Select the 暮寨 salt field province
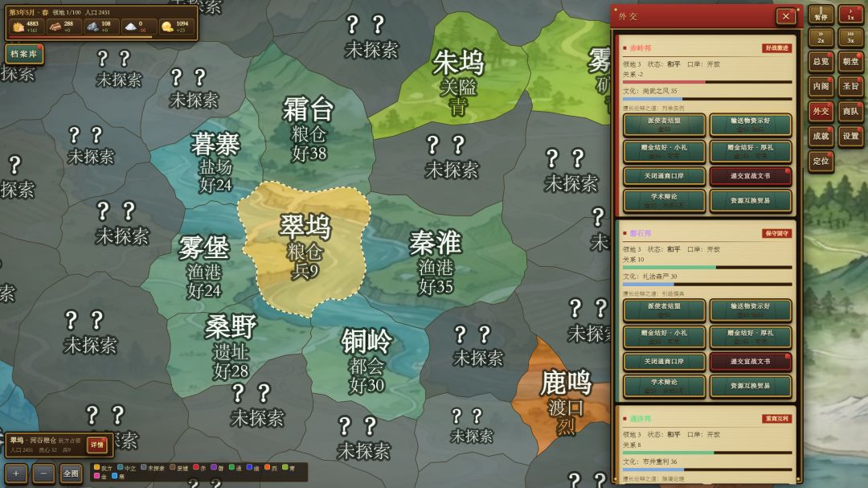The height and width of the screenshot is (488, 868). pyautogui.click(x=215, y=162)
